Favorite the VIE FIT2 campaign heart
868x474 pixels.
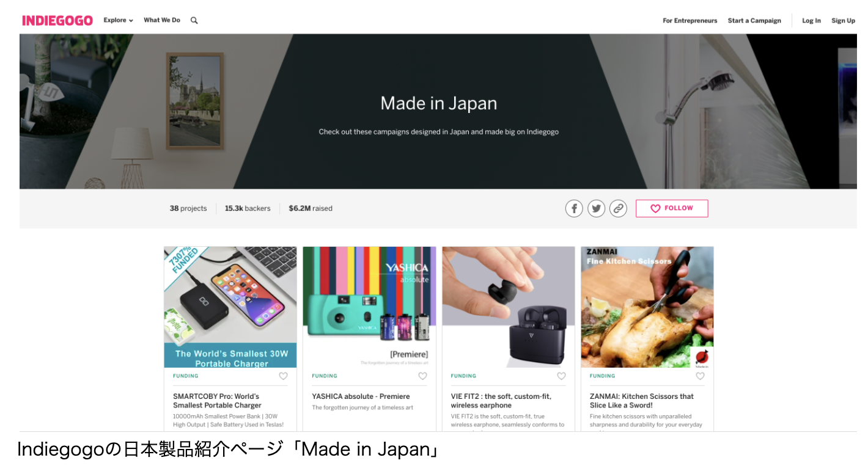click(561, 376)
